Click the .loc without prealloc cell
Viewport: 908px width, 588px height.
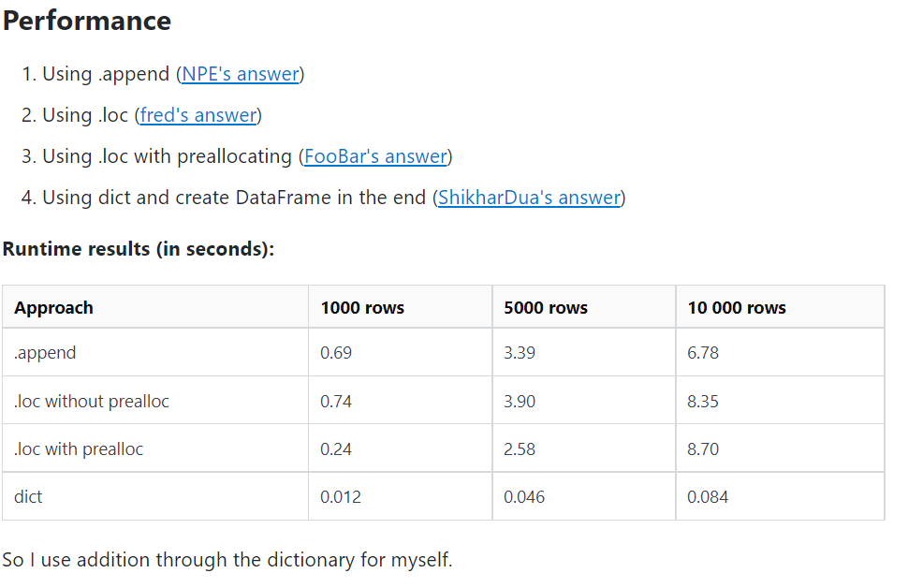155,401
